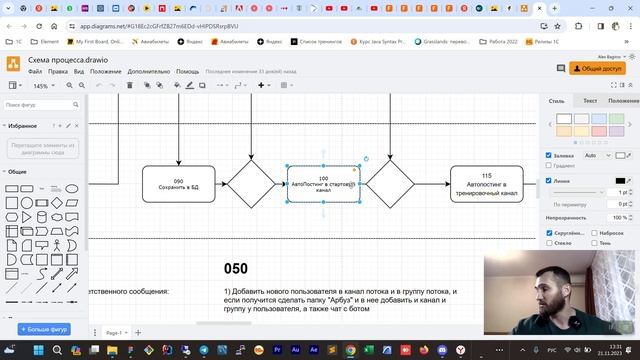640x360 pixels.
Task: Select the actor stick-figure shape
Action: [x=57, y=245]
